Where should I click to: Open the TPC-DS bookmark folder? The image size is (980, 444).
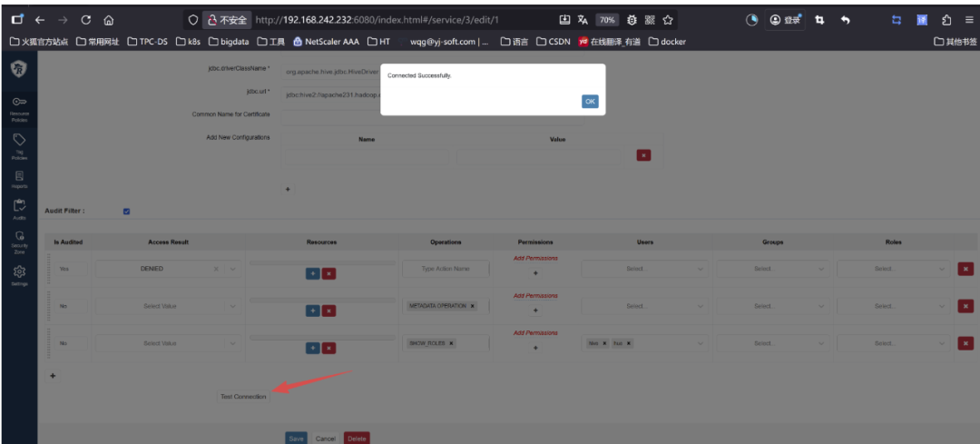147,42
